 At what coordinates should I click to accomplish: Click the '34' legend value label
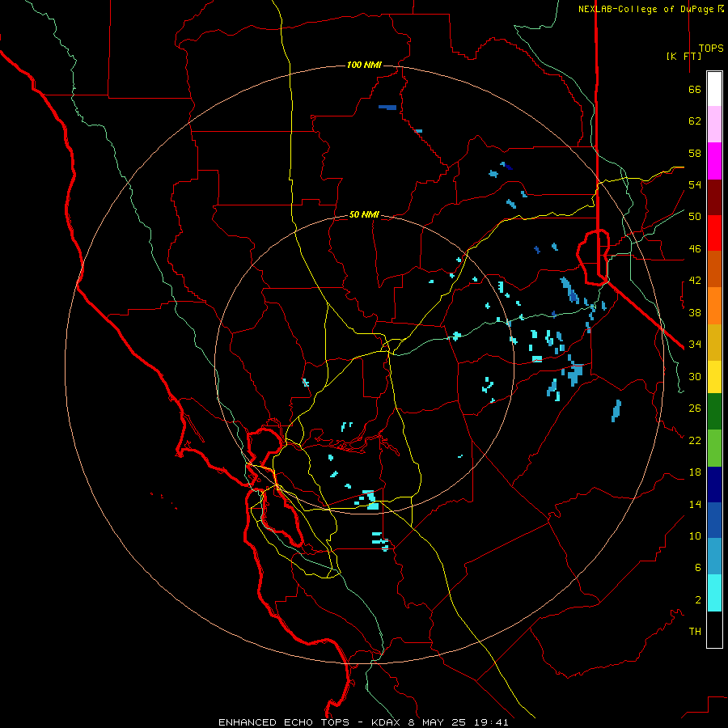695,345
